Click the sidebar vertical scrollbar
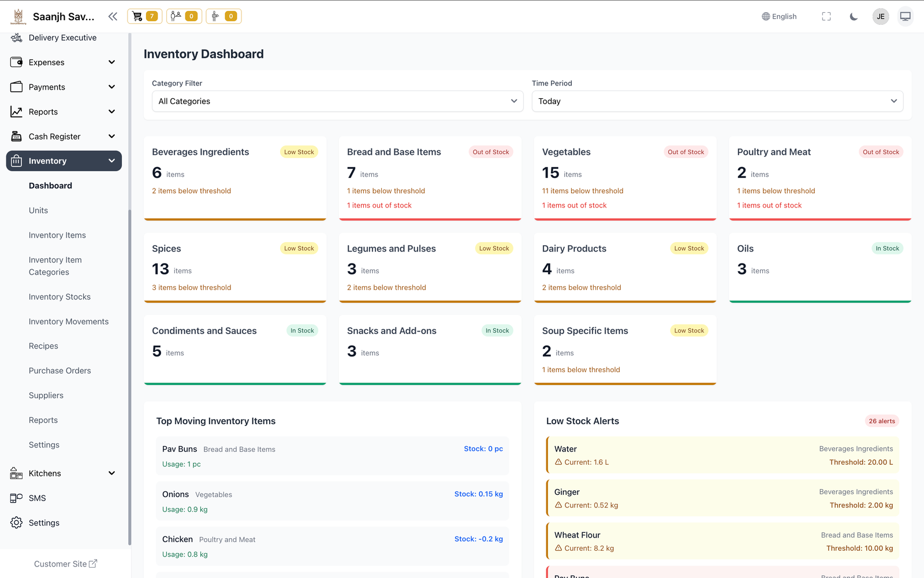 tap(130, 376)
